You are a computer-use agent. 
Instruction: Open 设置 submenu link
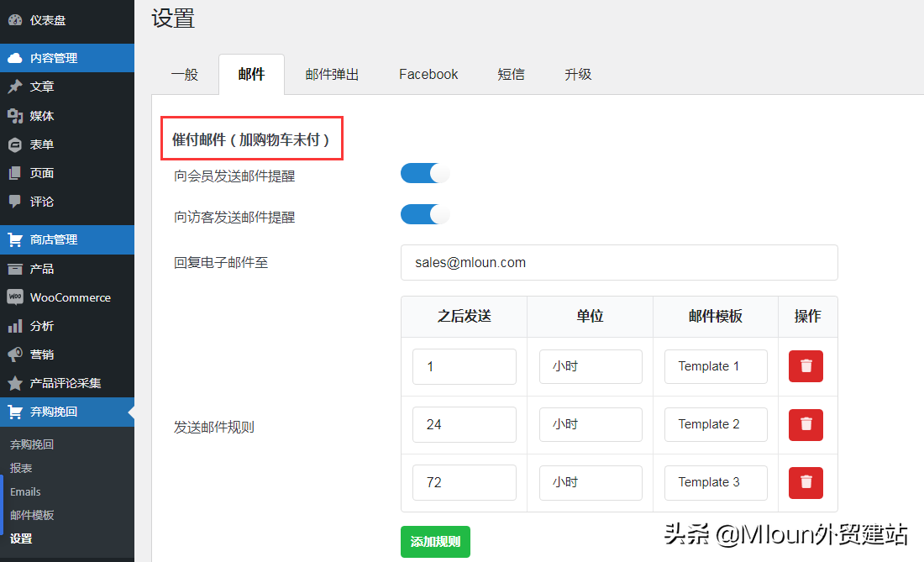21,538
